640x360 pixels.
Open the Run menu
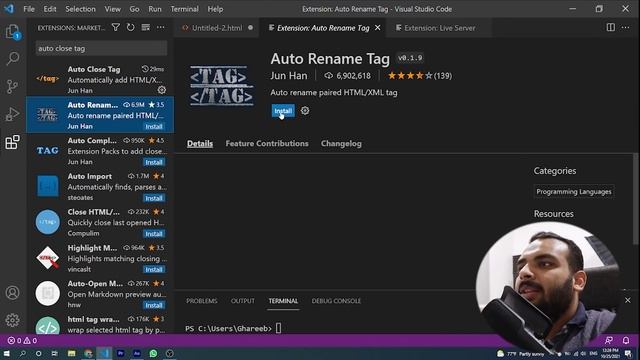pyautogui.click(x=155, y=9)
